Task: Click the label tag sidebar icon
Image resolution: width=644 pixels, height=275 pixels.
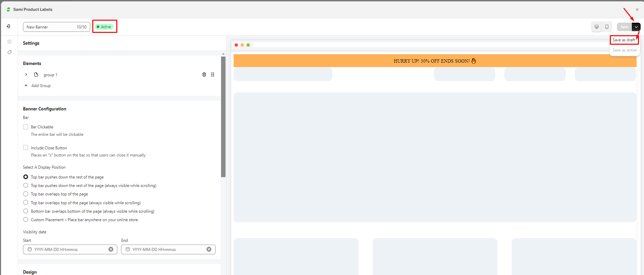Action: pyautogui.click(x=9, y=52)
